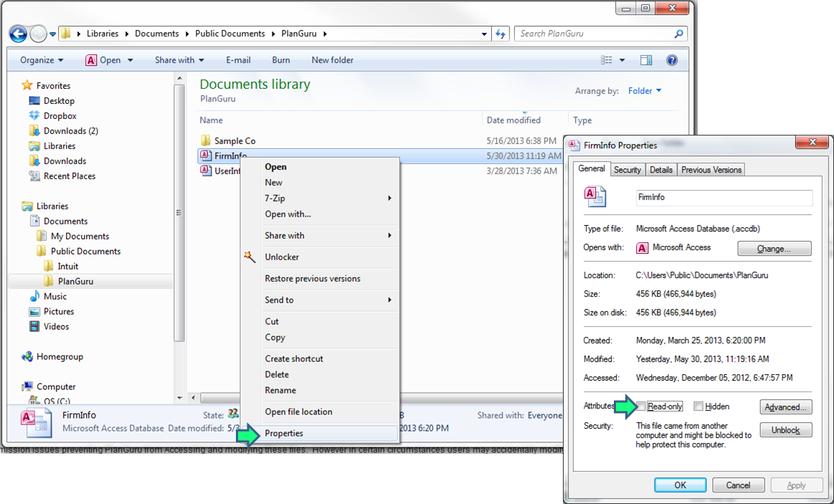Open the Arrange by Folder dropdown

[x=645, y=91]
